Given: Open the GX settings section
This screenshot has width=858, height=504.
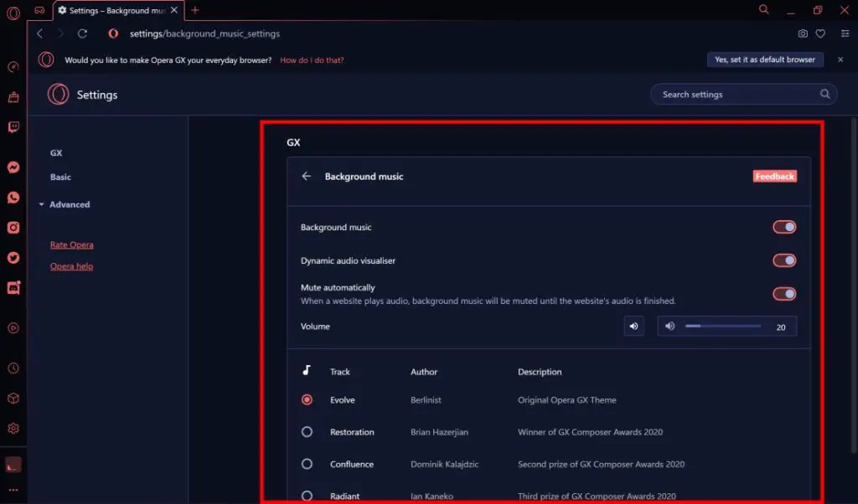Looking at the screenshot, I should [56, 153].
